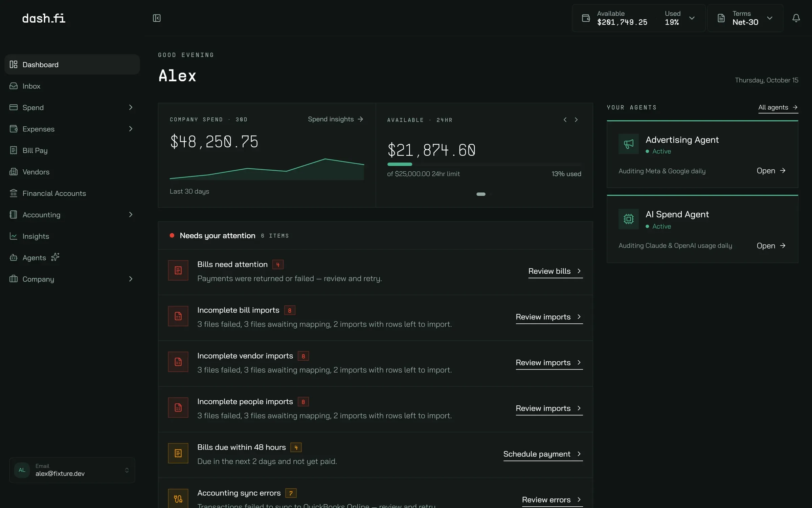Click the AI Spend Agent chip icon

click(x=629, y=219)
